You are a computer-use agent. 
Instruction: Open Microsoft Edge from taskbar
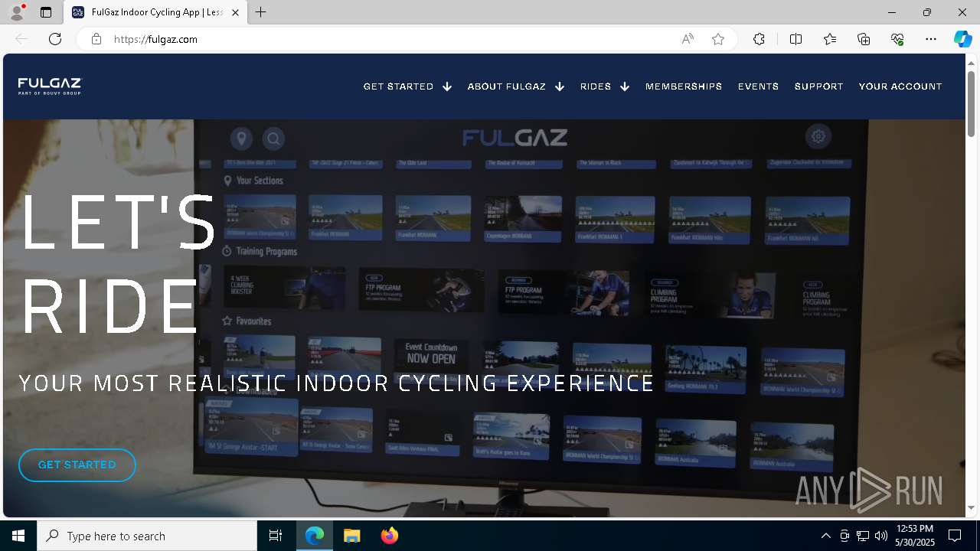click(315, 536)
